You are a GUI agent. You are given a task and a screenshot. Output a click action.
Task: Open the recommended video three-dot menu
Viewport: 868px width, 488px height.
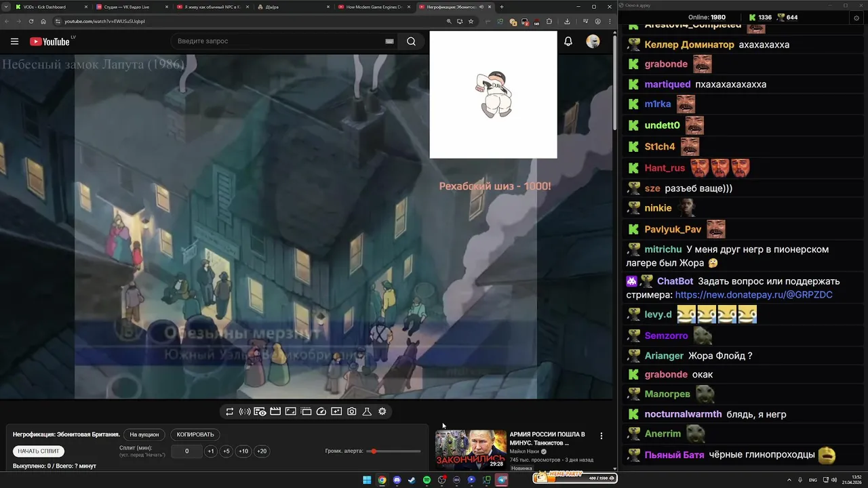coord(601,436)
